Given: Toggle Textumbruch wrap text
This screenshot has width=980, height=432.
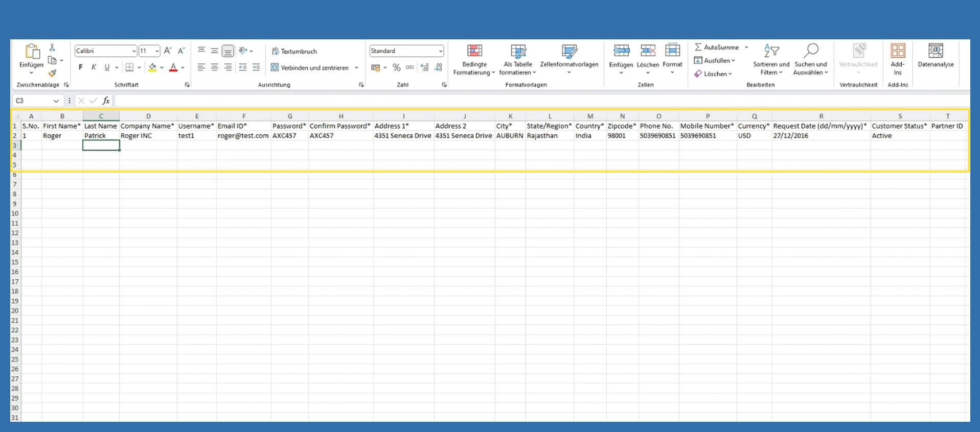Looking at the screenshot, I should coord(294,51).
